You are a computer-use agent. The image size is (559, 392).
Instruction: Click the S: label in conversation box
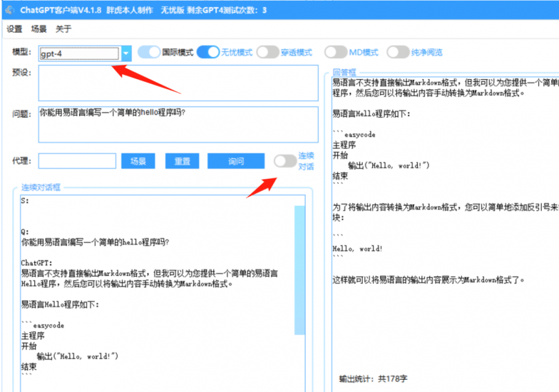[24, 201]
